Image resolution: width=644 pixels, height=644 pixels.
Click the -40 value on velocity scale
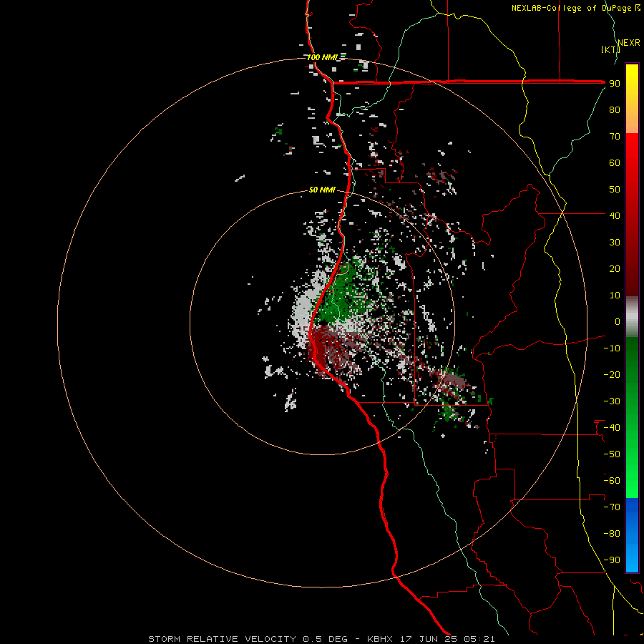(x=612, y=428)
